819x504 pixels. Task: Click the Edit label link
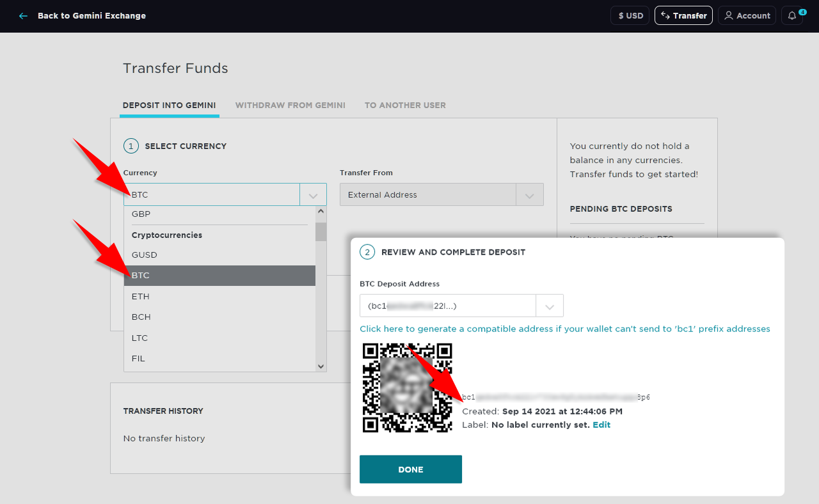point(601,425)
